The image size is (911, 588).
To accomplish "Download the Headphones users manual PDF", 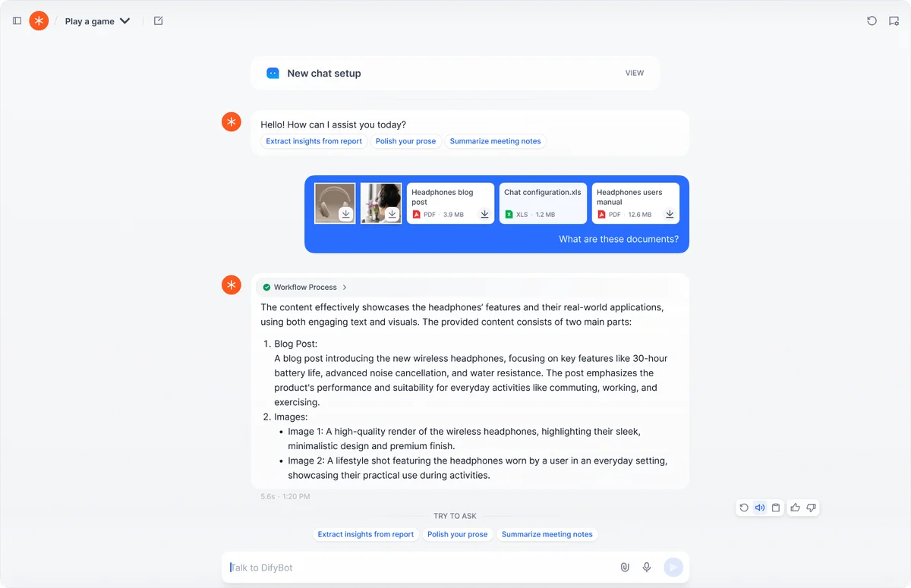I will coord(670,214).
